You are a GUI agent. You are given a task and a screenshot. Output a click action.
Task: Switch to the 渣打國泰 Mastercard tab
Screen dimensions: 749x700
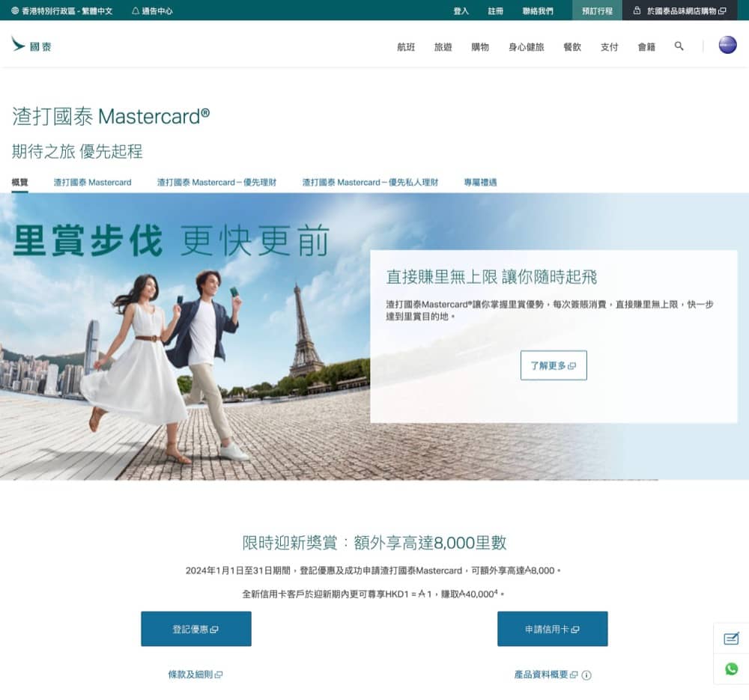[92, 182]
